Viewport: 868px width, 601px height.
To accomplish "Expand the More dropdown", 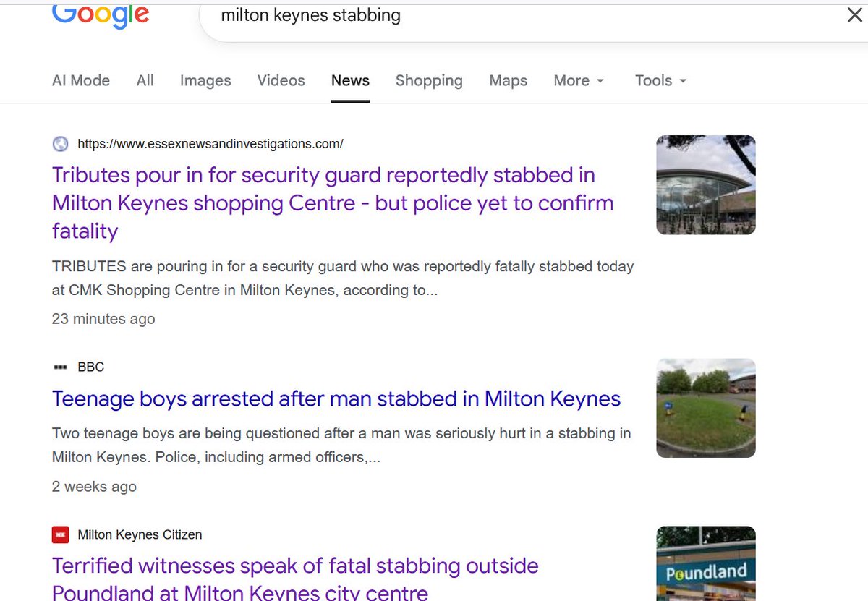I will (x=579, y=80).
